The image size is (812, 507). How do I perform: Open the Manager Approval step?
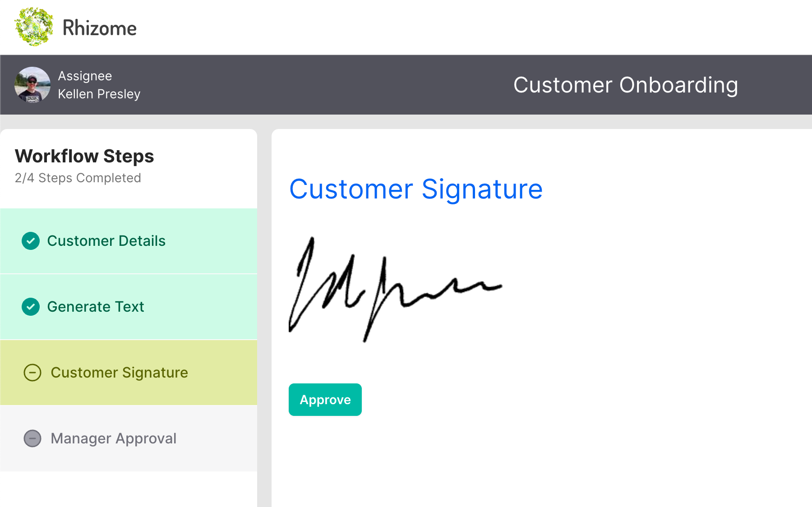(x=113, y=438)
